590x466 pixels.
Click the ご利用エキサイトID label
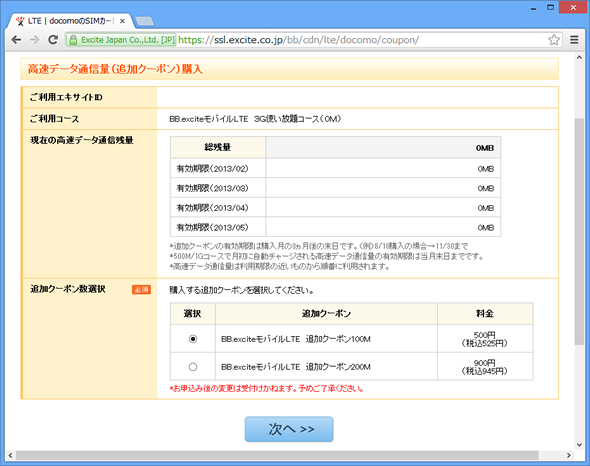(x=66, y=97)
